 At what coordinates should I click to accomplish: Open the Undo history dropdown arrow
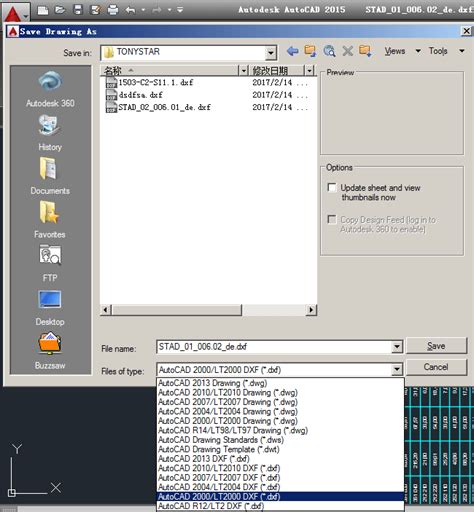coord(143,10)
